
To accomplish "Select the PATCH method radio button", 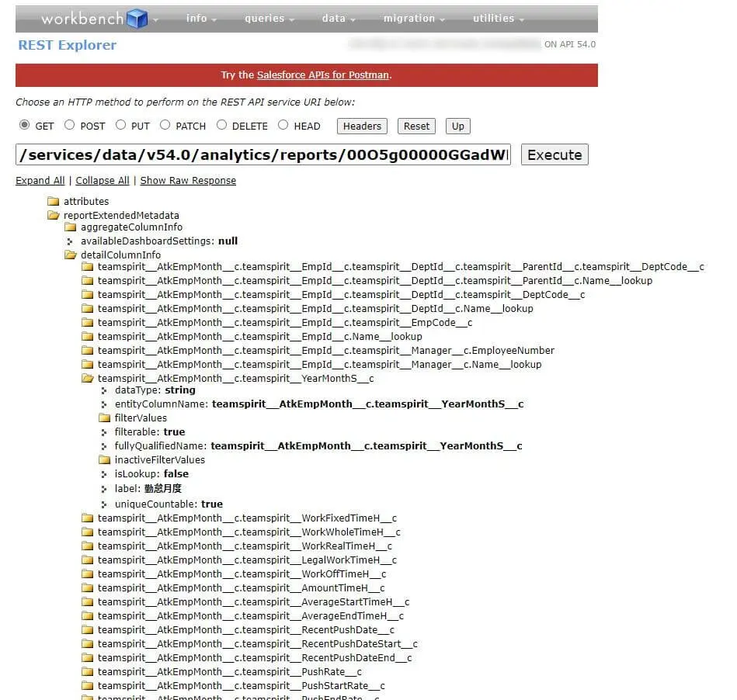I will [x=165, y=125].
